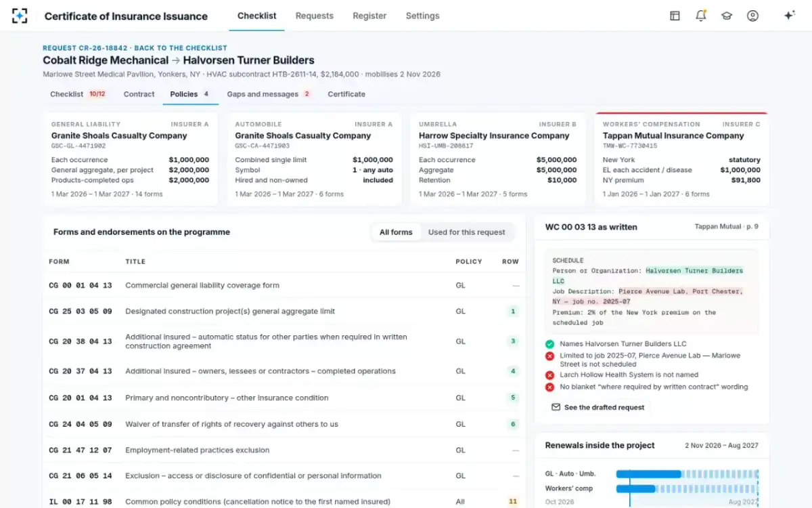The image size is (812, 508).
Task: Select the All forms filter
Action: 396,232
